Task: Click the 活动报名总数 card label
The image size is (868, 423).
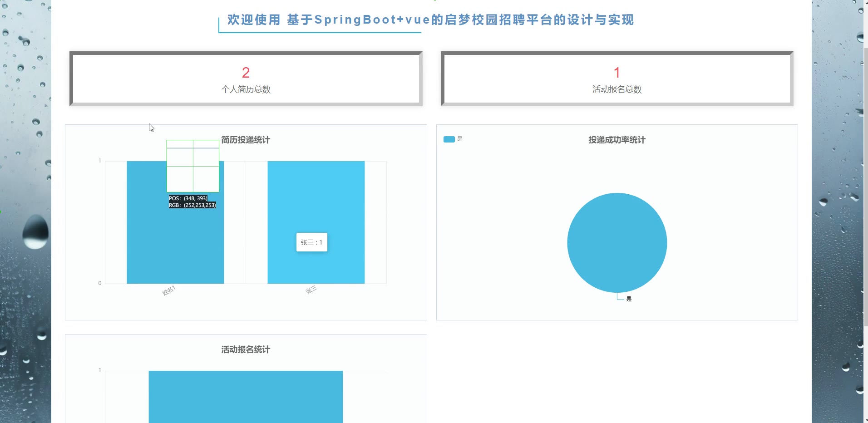Action: click(617, 89)
